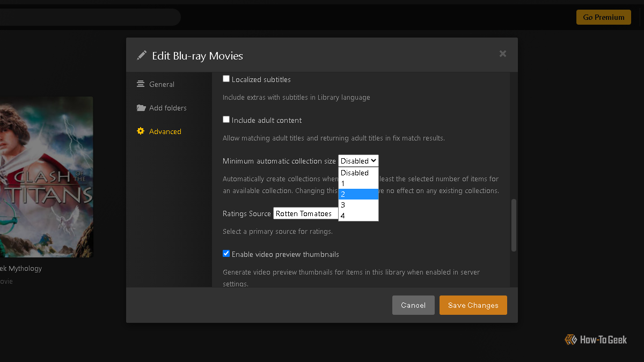Click the Cancel button
Viewport: 644px width, 362px height.
[x=413, y=305]
